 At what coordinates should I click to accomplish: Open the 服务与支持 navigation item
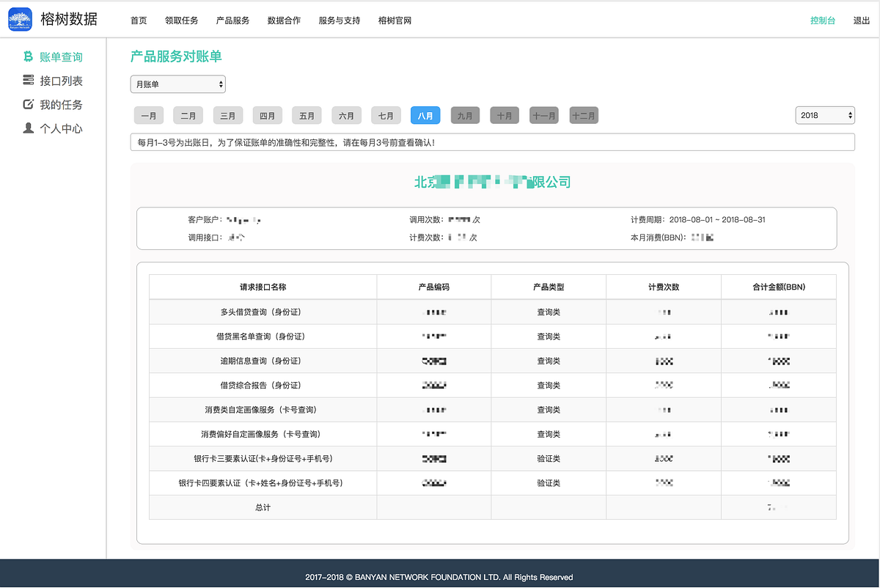point(340,21)
